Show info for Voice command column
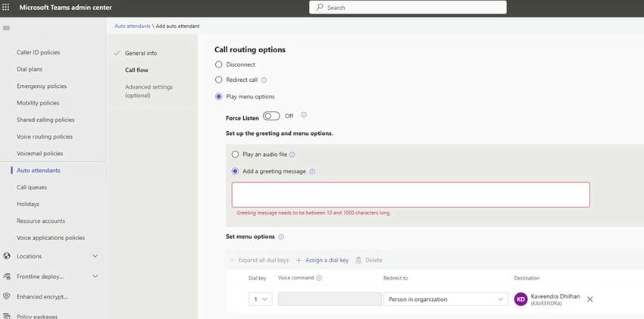 tap(319, 278)
